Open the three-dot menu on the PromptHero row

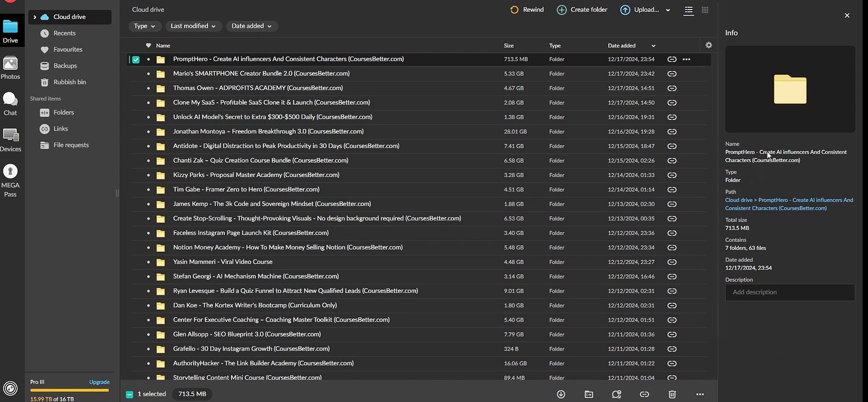coord(687,59)
